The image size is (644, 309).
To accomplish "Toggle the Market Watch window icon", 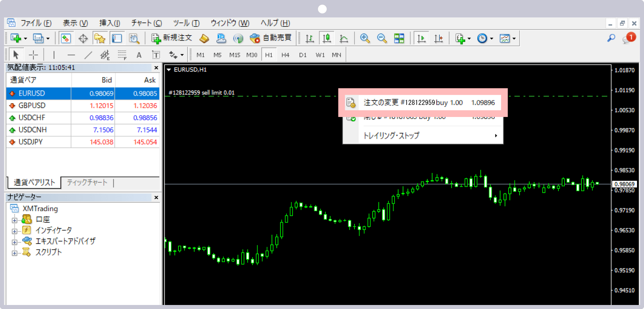I will point(66,39).
